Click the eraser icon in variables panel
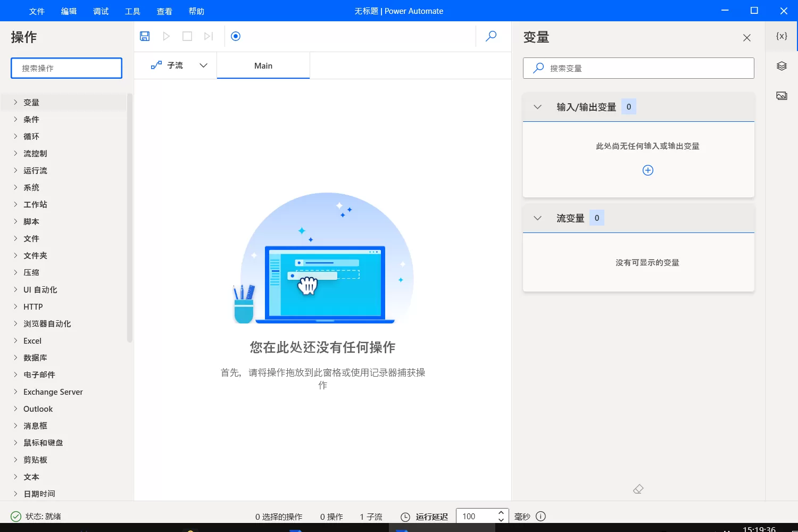 point(638,488)
